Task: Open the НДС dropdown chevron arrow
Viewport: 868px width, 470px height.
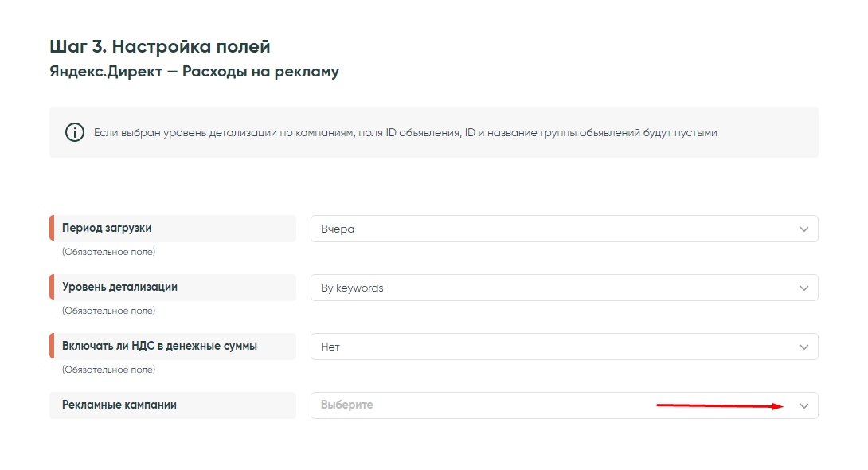Action: pos(803,347)
